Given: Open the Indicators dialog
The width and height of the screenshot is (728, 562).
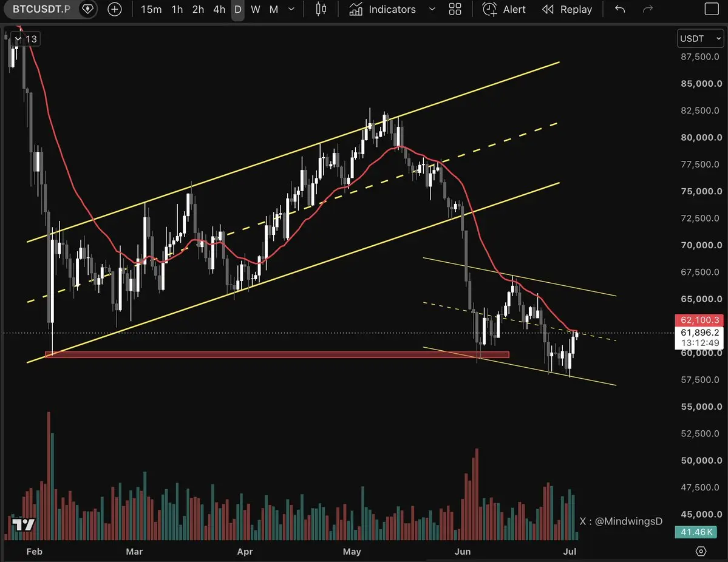Looking at the screenshot, I should [x=383, y=9].
